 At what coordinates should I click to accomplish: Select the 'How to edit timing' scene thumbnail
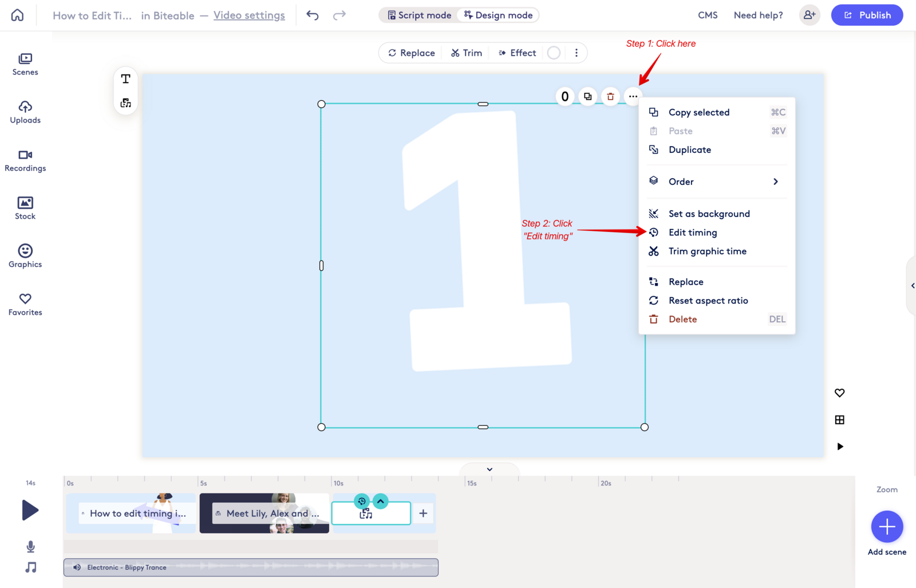click(x=131, y=513)
